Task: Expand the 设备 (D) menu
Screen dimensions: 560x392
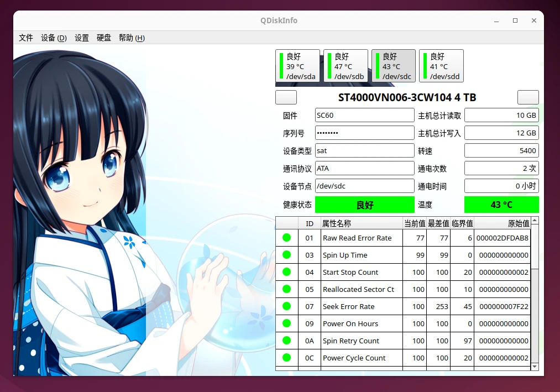Action: pos(54,38)
